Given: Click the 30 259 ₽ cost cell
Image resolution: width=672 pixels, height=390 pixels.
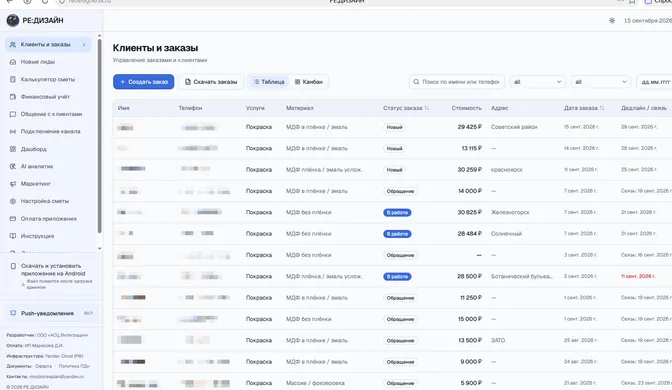Looking at the screenshot, I should (x=469, y=169).
